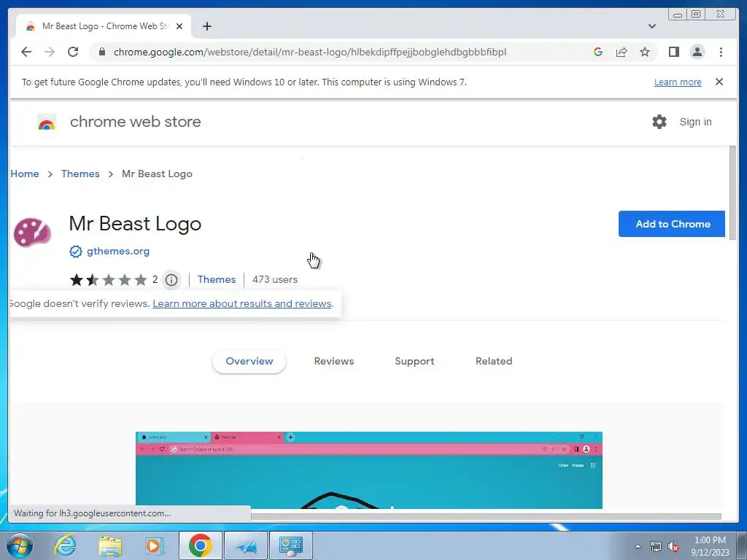The width and height of the screenshot is (747, 560).
Task: Open the Themes category link beside rating
Action: pyautogui.click(x=216, y=279)
